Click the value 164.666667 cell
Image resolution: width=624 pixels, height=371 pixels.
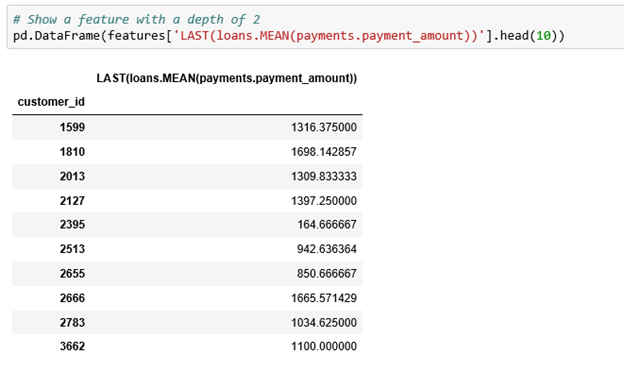click(327, 225)
